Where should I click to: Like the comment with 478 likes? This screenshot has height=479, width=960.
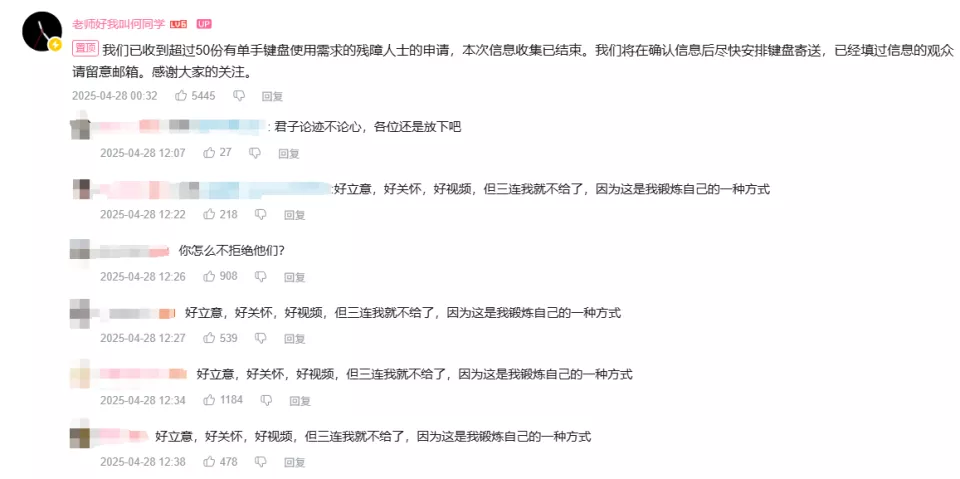pos(209,462)
